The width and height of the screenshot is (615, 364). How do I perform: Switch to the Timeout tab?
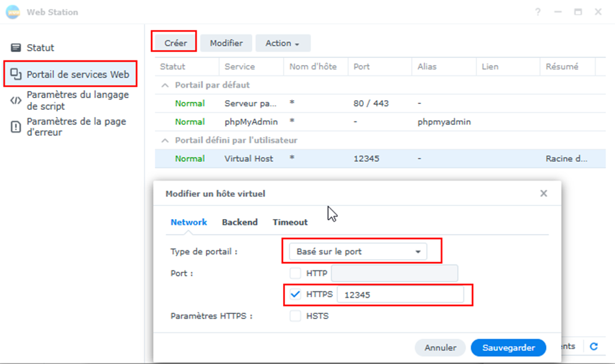[290, 222]
